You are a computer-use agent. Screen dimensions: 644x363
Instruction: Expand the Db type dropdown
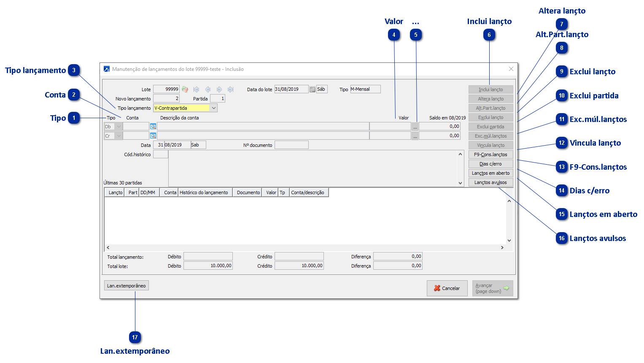[x=119, y=126]
